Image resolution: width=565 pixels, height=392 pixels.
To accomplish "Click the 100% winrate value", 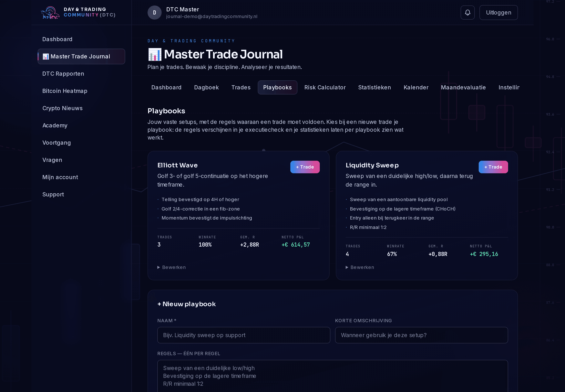I will pyautogui.click(x=205, y=245).
